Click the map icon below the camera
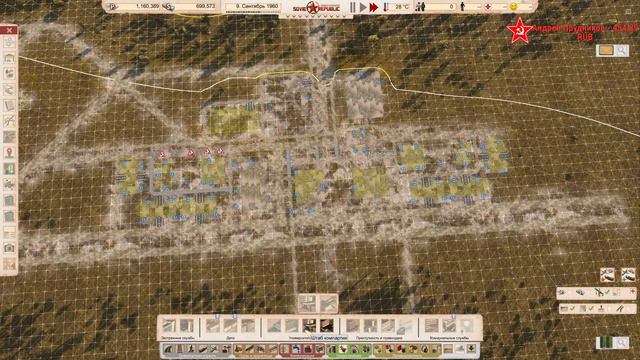Screen dimensions: 640x360 [x=9, y=264]
